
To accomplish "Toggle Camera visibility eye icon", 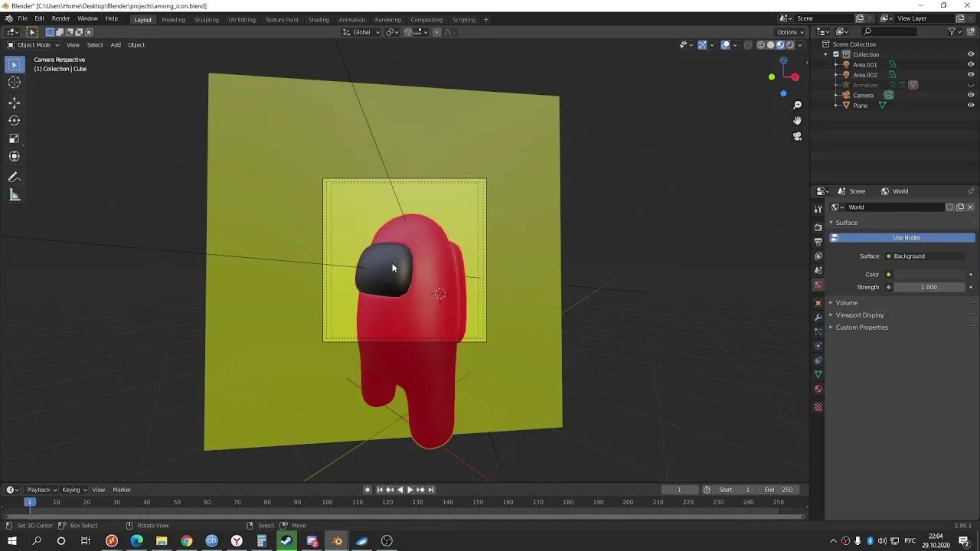I will [x=971, y=95].
